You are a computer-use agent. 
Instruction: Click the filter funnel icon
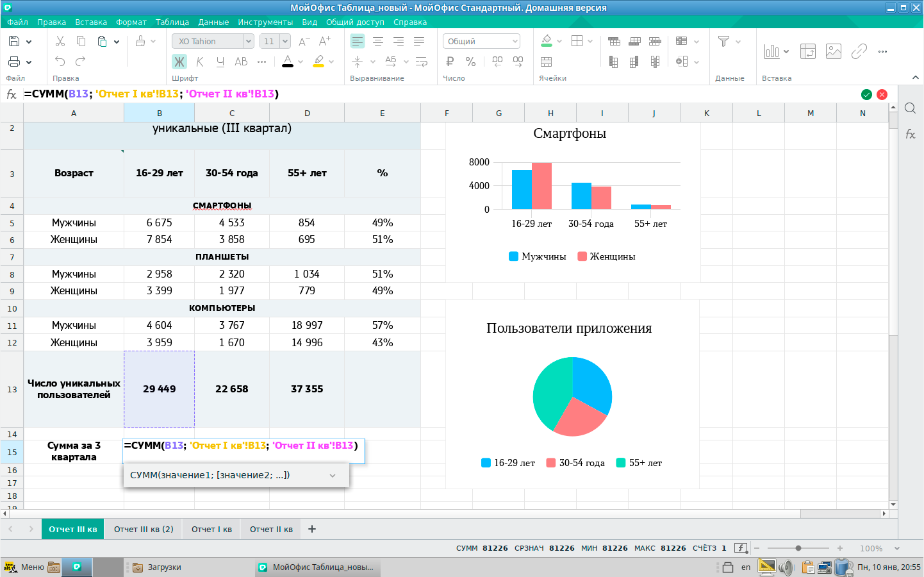pos(723,41)
